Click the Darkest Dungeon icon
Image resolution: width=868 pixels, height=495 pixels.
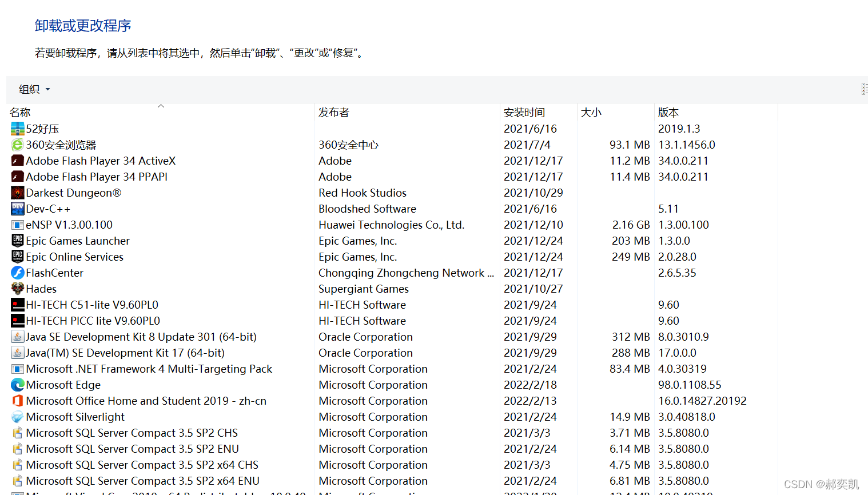[18, 193]
